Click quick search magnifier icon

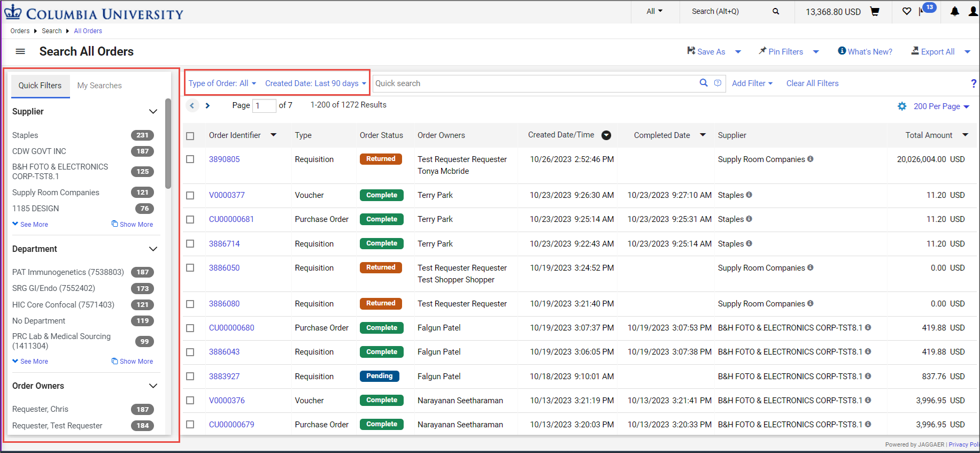coord(704,83)
